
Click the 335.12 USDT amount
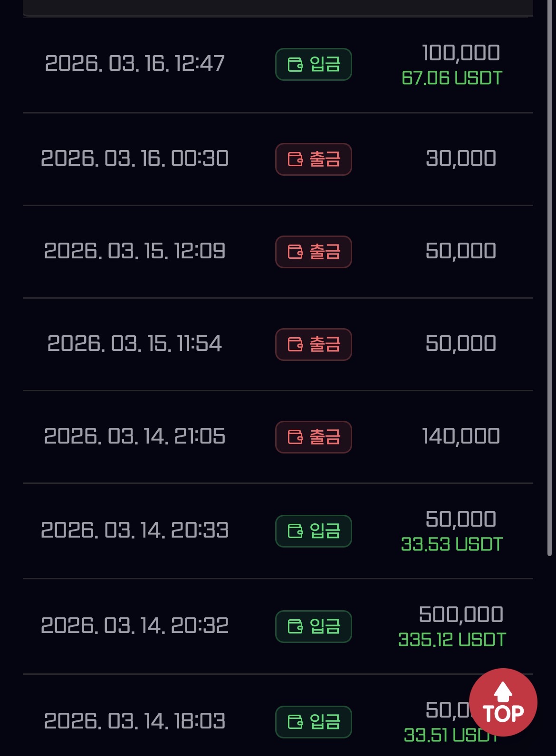452,640
